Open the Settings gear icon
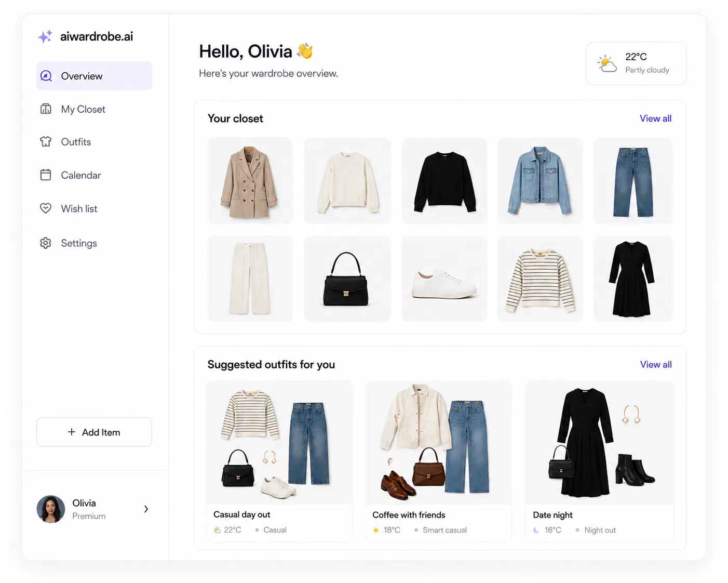The width and height of the screenshot is (728, 583). [x=46, y=243]
